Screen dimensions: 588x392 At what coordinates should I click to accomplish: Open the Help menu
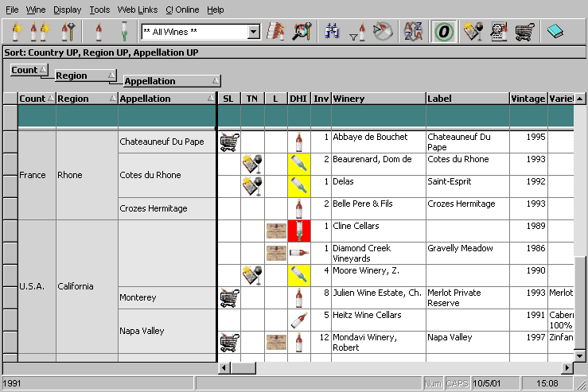tap(216, 10)
